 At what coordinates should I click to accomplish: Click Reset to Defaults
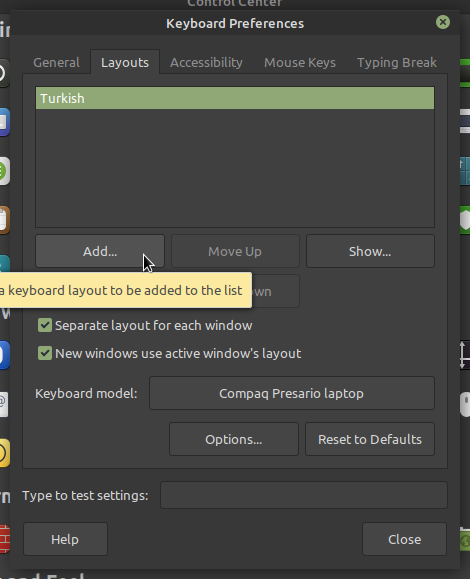tap(370, 439)
